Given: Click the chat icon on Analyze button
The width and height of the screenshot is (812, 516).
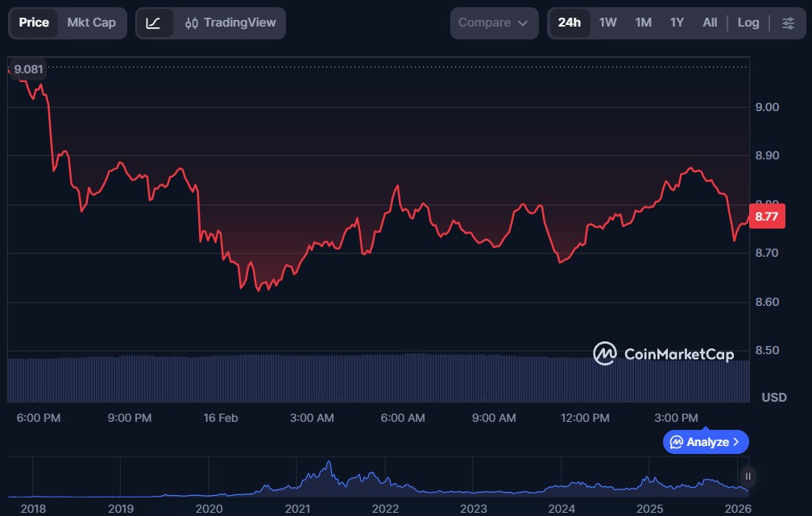Looking at the screenshot, I should [x=677, y=442].
